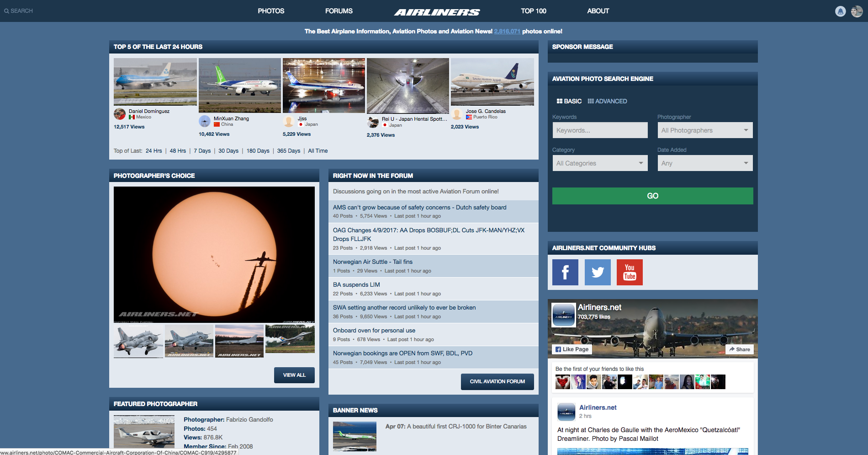This screenshot has width=868, height=455.
Task: Open the sunset jet thumbnail
Action: pos(239,341)
